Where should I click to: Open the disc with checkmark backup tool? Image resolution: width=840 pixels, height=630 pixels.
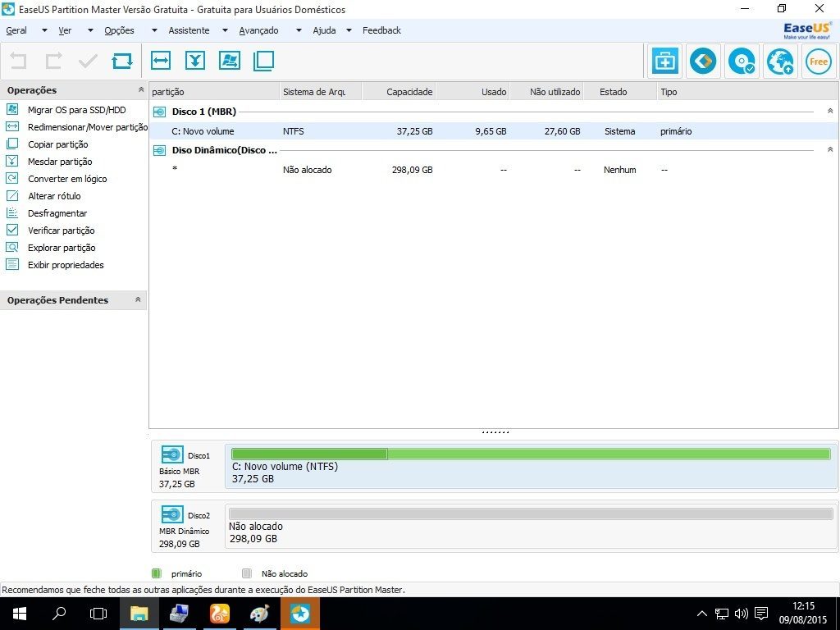742,62
